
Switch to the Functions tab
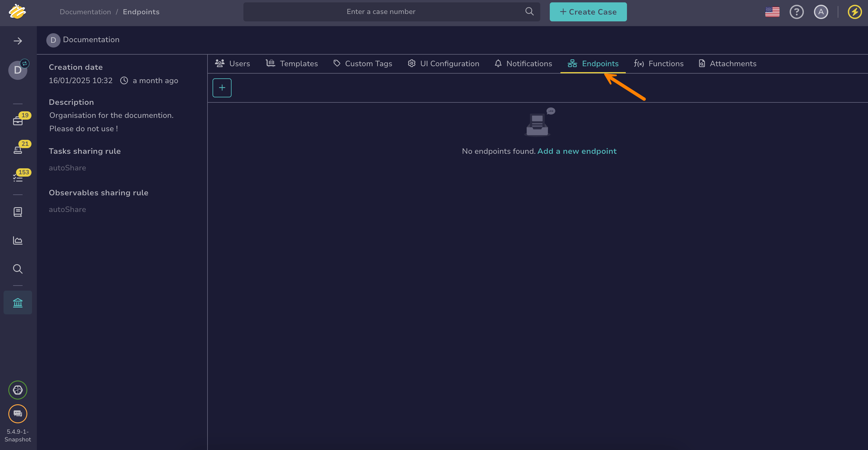(658, 64)
